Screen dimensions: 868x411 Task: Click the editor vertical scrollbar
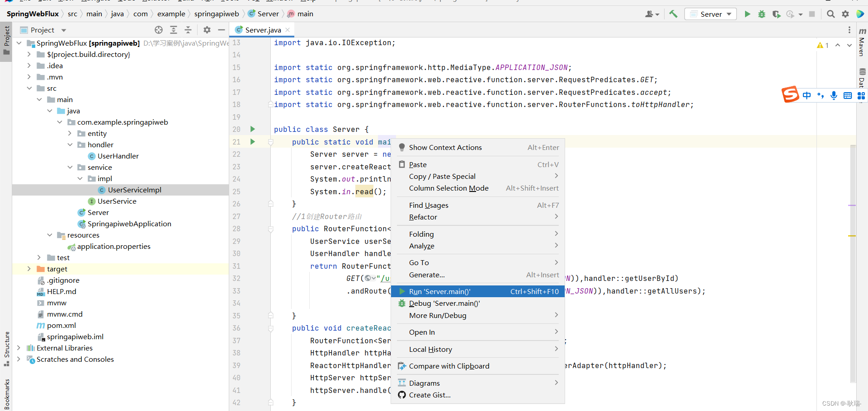(x=853, y=263)
